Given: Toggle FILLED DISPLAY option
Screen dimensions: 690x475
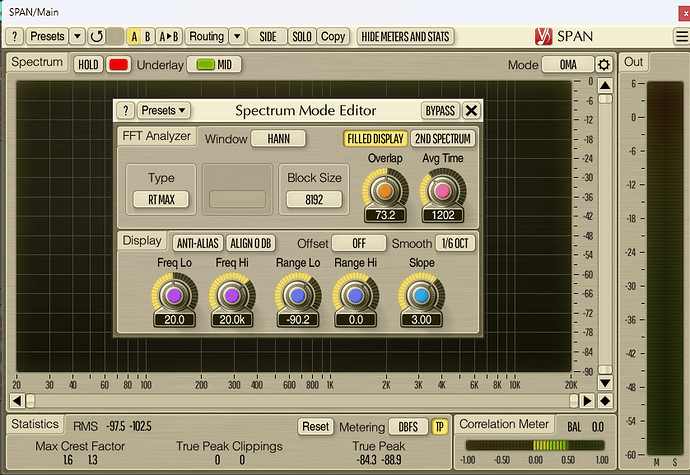Looking at the screenshot, I should pyautogui.click(x=375, y=139).
